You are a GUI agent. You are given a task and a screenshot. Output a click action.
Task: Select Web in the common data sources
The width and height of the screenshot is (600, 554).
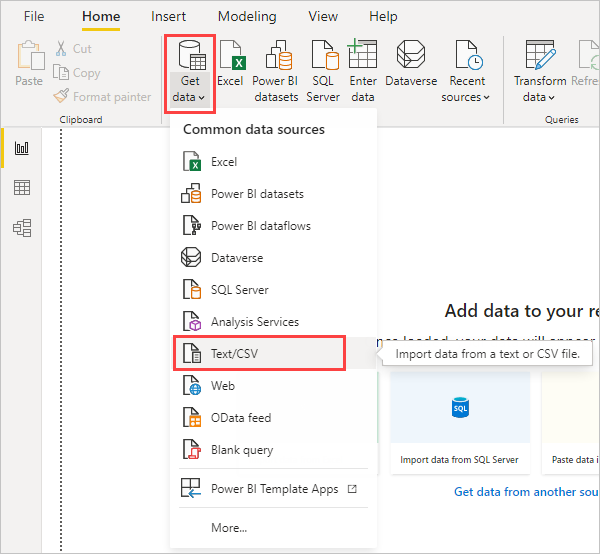point(222,386)
